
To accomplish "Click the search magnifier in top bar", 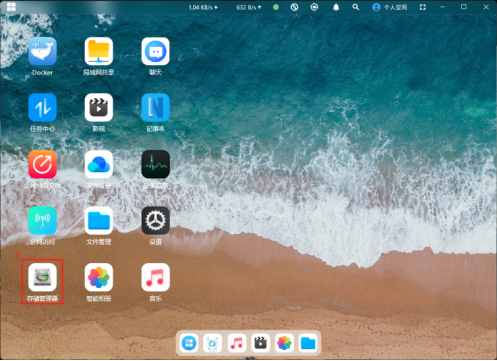I will pyautogui.click(x=356, y=7).
